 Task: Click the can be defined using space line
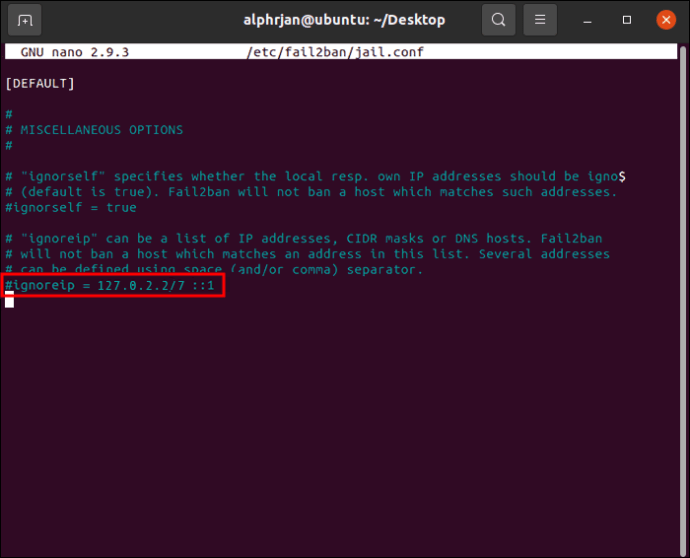pyautogui.click(x=214, y=269)
